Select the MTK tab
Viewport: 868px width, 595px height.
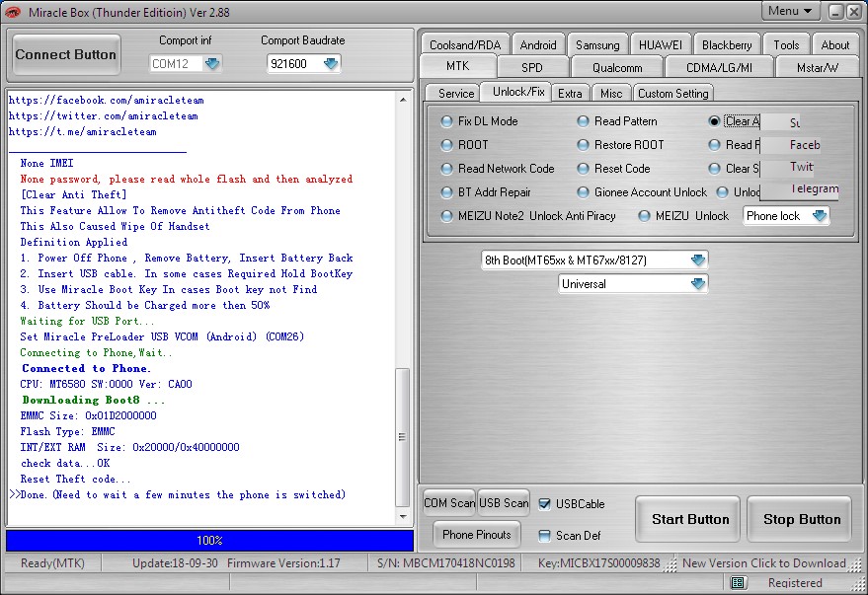(458, 66)
